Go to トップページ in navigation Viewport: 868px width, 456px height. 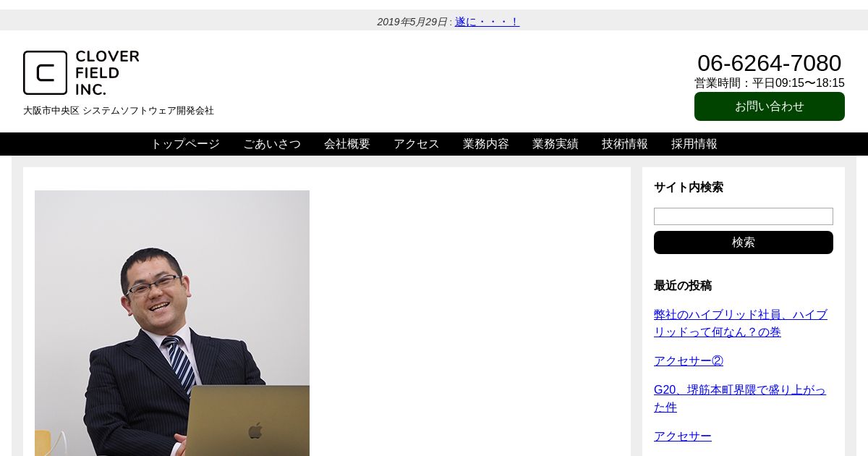click(185, 144)
